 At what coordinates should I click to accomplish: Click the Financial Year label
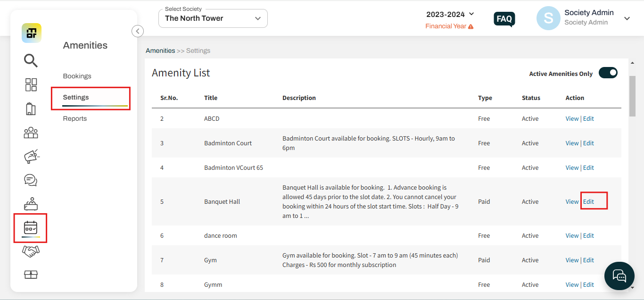tap(446, 26)
